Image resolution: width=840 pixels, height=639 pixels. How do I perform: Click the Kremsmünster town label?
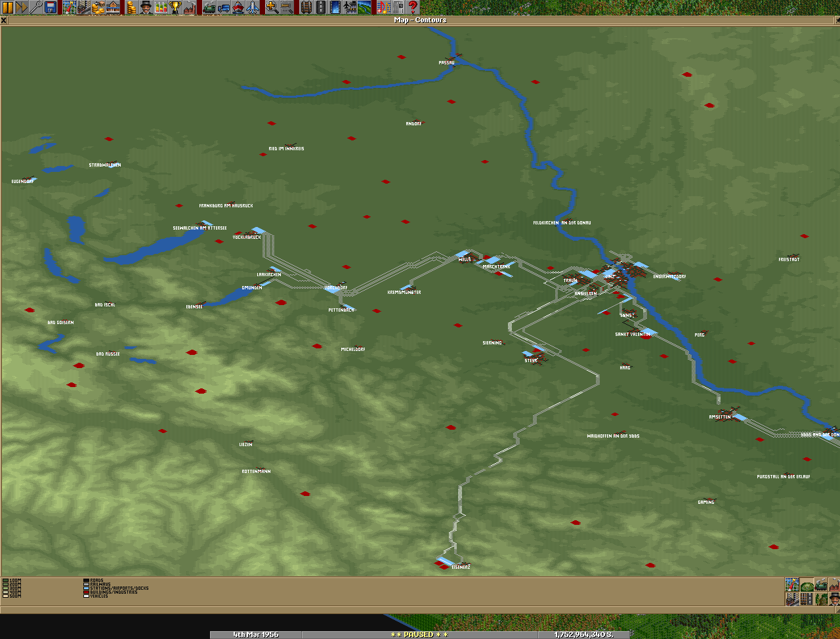(404, 293)
